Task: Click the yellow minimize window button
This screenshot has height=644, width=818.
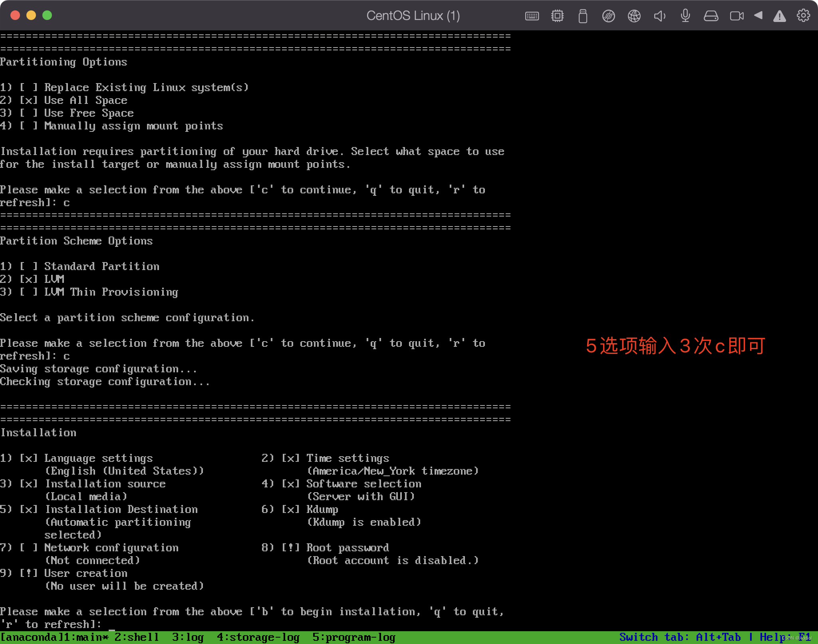Action: 31,15
